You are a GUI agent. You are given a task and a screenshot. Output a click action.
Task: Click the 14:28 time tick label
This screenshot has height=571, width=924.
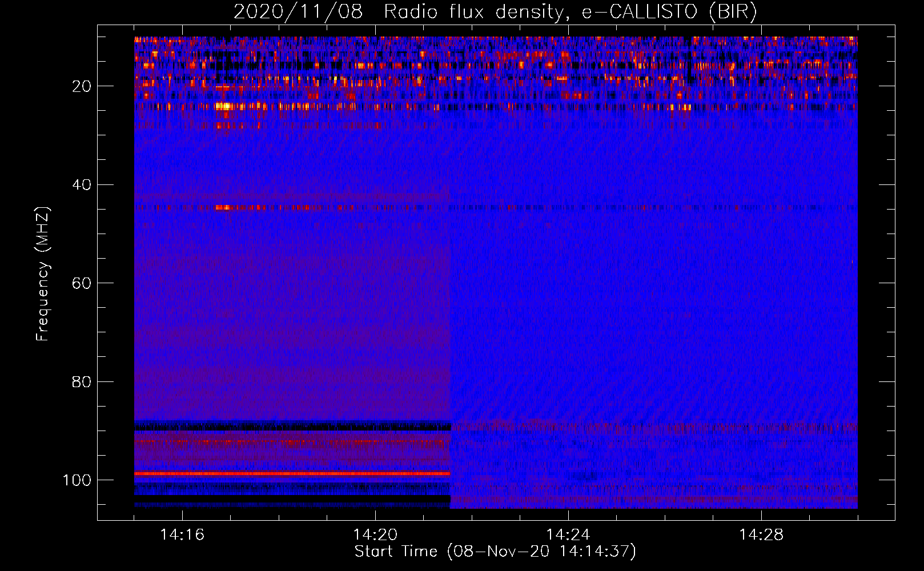(x=761, y=535)
